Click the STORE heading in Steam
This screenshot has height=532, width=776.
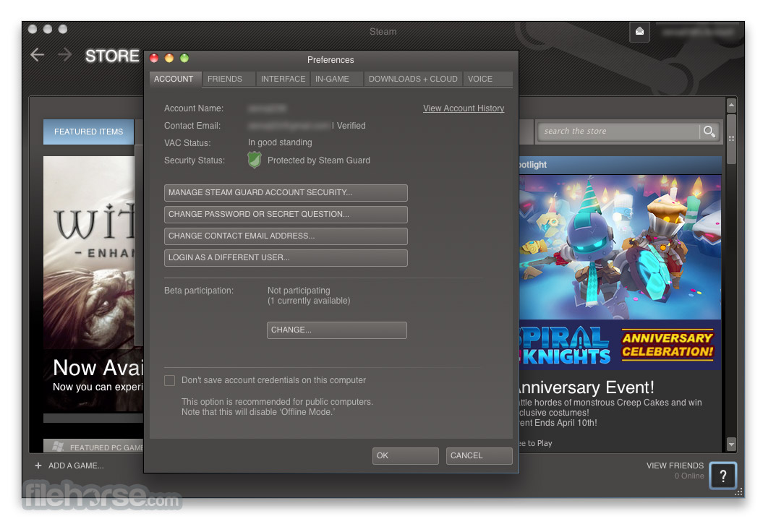pyautogui.click(x=112, y=56)
